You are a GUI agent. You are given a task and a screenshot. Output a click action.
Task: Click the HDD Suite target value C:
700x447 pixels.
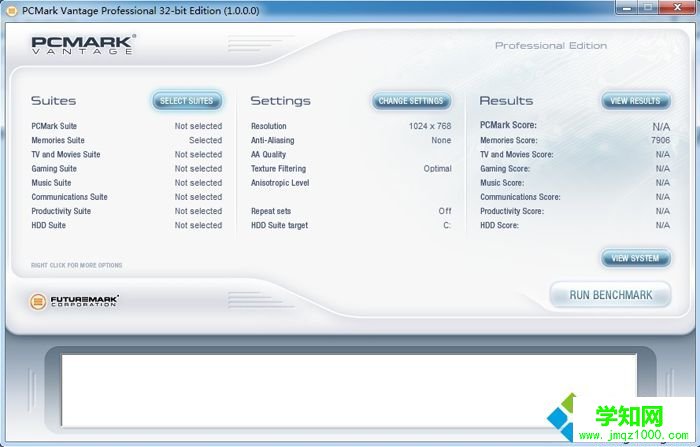(x=447, y=226)
